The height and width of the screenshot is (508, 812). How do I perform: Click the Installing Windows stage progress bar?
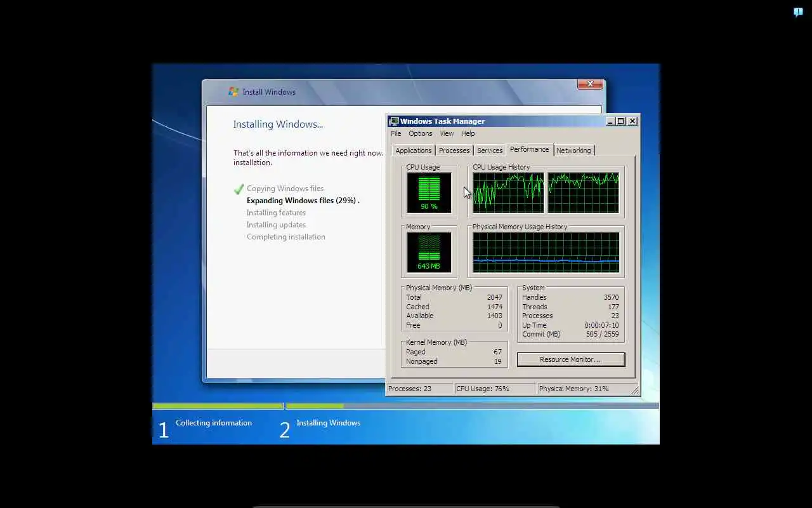point(472,406)
